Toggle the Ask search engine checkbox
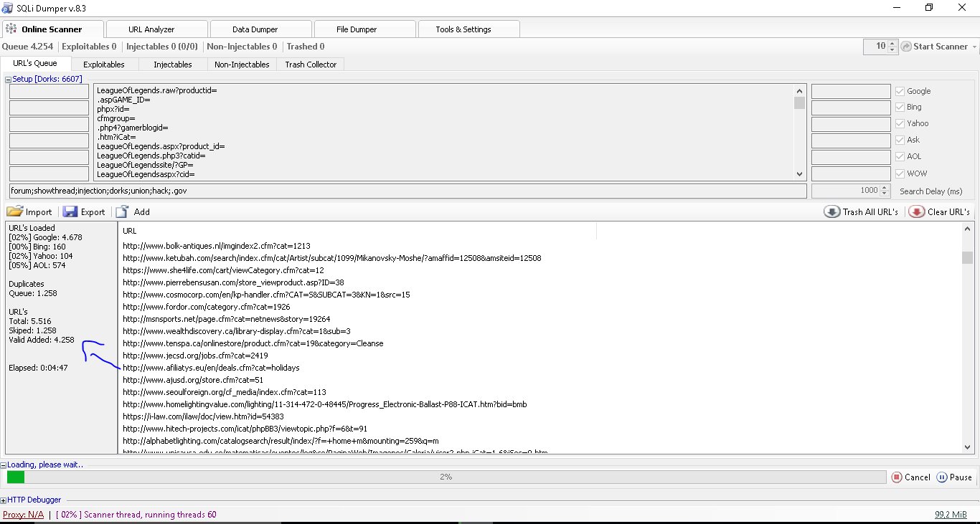The height and width of the screenshot is (524, 980). (900, 140)
